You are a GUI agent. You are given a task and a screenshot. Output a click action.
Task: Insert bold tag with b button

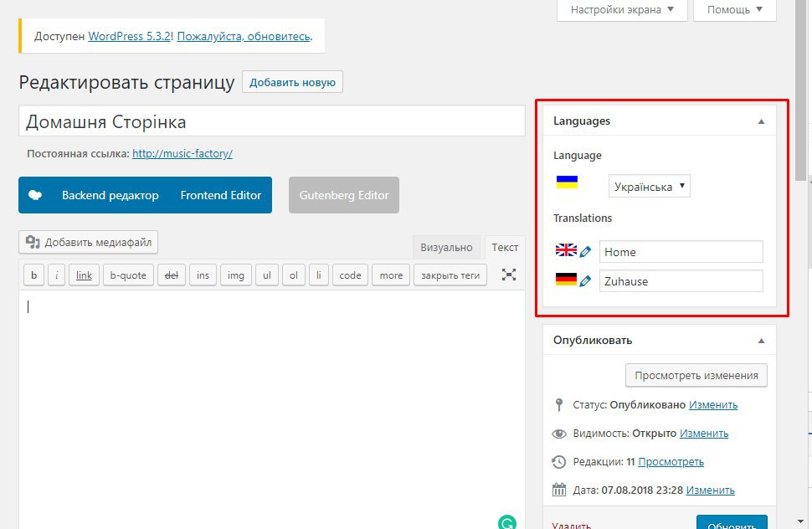tap(33, 275)
